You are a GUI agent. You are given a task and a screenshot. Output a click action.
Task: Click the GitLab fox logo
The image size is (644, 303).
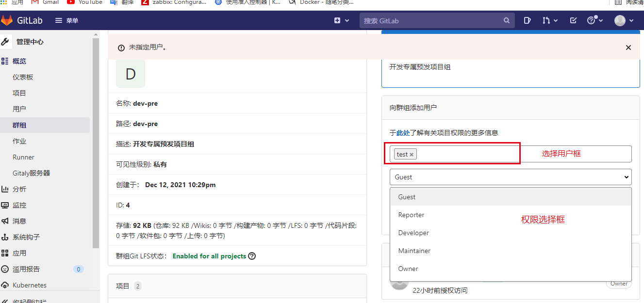pos(7,20)
